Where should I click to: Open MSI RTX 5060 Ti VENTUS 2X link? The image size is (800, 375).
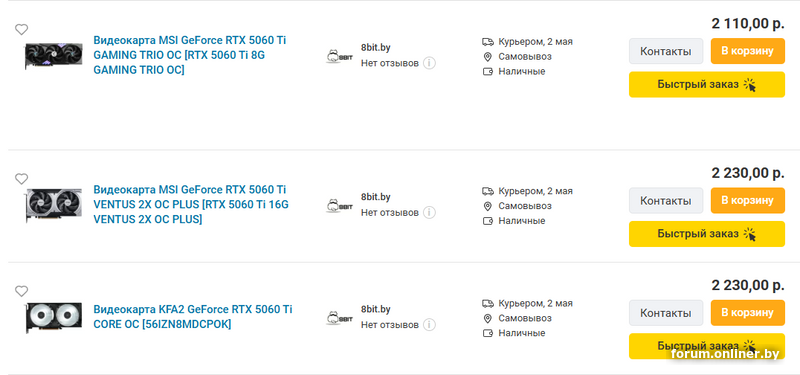191,205
